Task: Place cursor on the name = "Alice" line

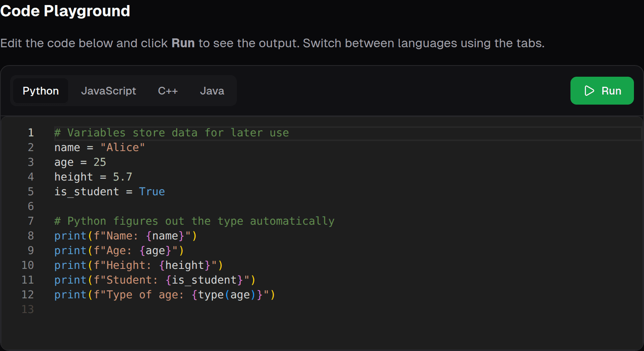Action: pos(99,148)
